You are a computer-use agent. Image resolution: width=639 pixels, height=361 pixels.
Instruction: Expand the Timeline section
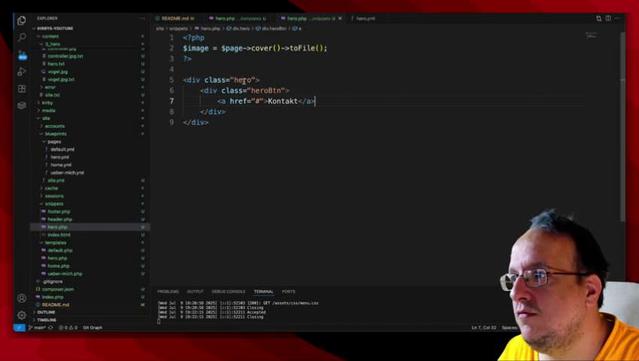(x=47, y=320)
